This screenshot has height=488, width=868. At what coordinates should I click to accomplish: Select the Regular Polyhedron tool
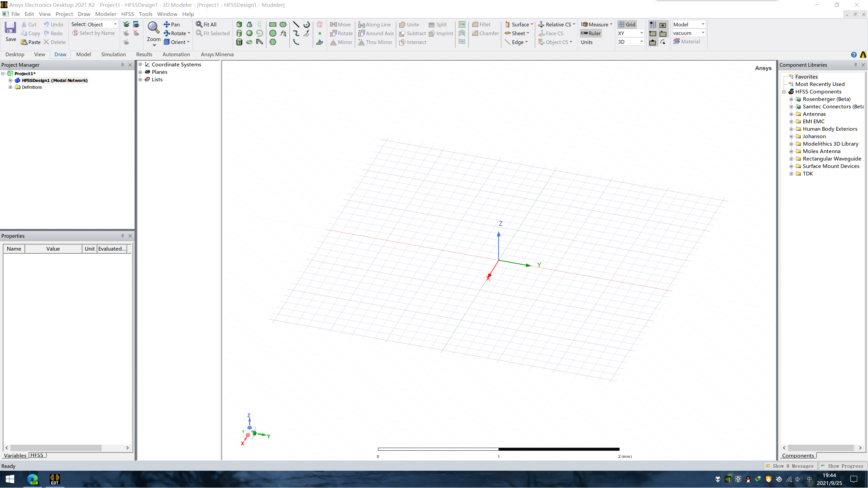239,42
